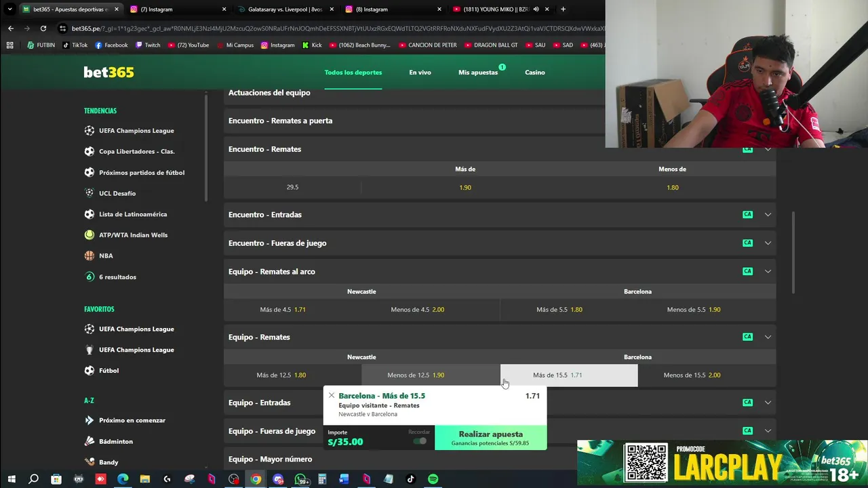Open the Twitch bookmark
This screenshot has height=488, width=868.
[x=148, y=45]
